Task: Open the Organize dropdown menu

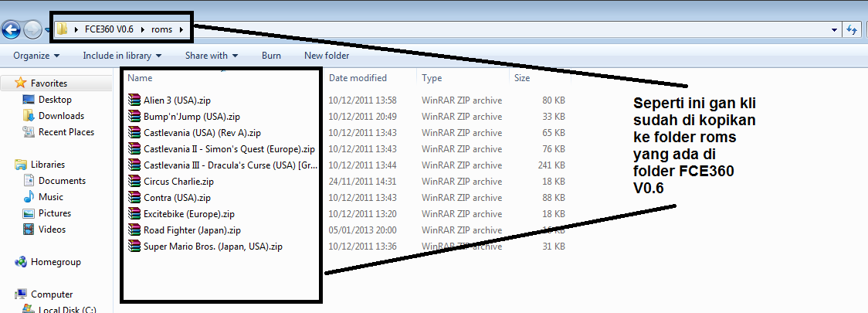Action: (x=36, y=56)
